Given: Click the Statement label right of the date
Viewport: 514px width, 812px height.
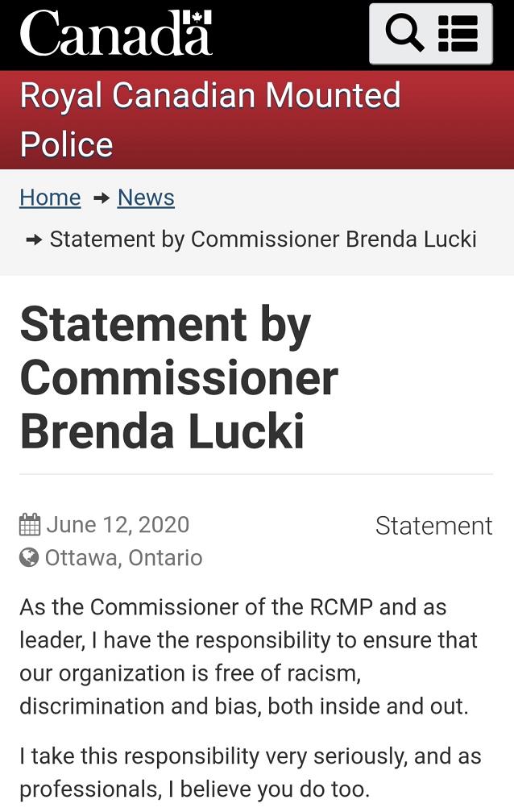Looking at the screenshot, I should click(433, 526).
